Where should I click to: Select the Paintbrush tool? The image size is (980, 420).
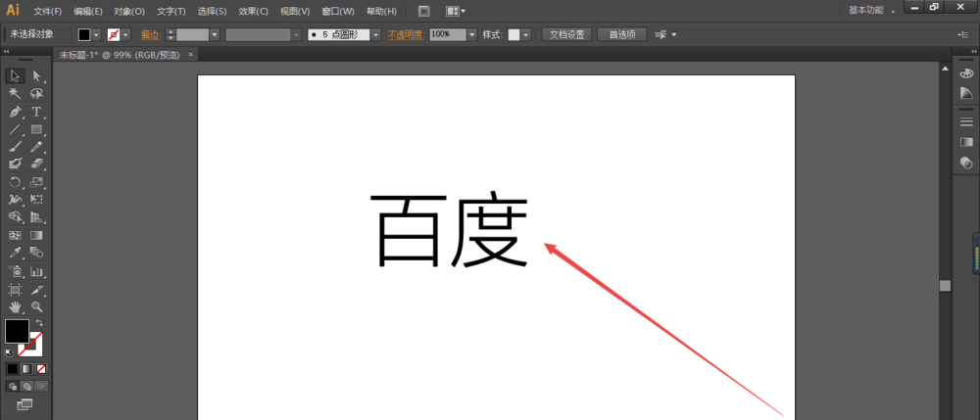[15, 147]
